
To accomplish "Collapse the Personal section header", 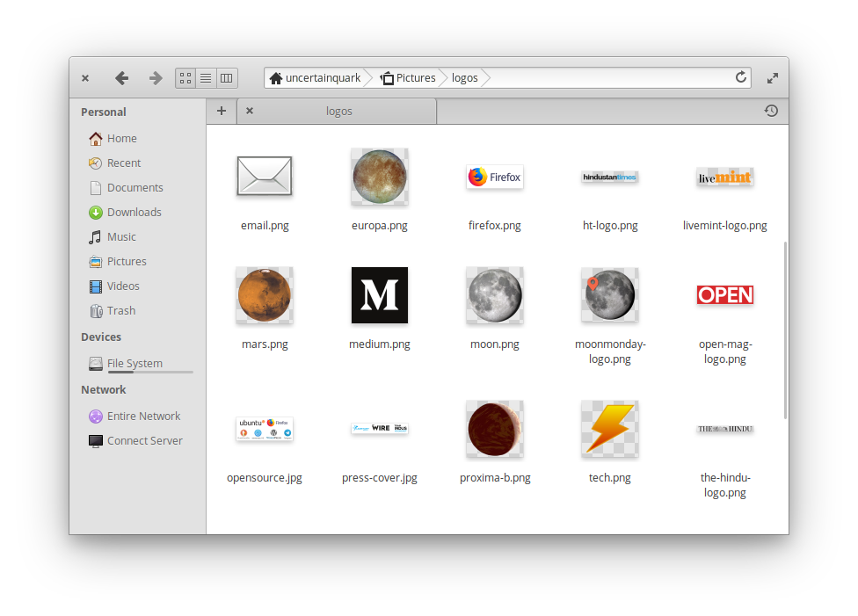I will [x=104, y=112].
